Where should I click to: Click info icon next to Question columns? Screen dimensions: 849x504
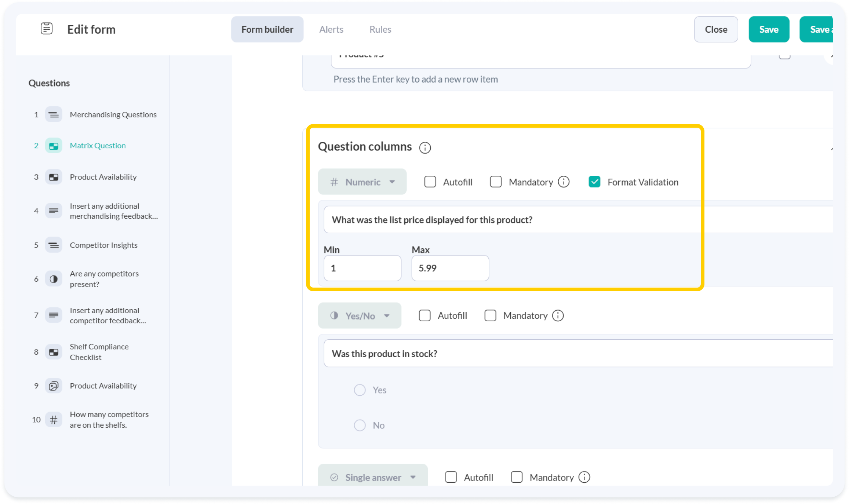[425, 147]
